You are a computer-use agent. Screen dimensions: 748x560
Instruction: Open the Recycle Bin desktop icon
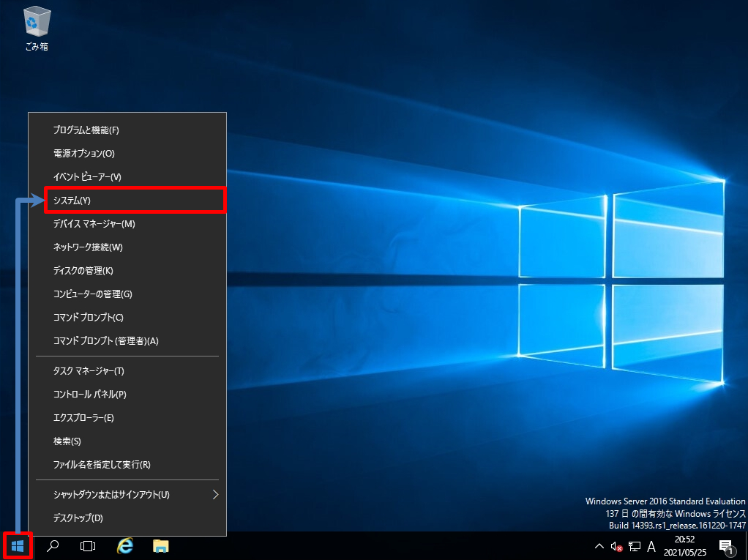click(x=37, y=28)
